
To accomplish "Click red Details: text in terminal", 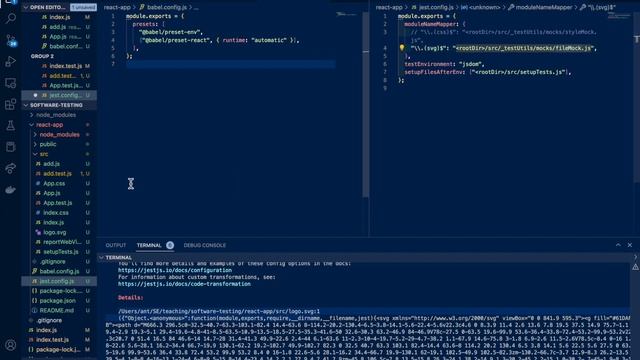I will (x=130, y=298).
